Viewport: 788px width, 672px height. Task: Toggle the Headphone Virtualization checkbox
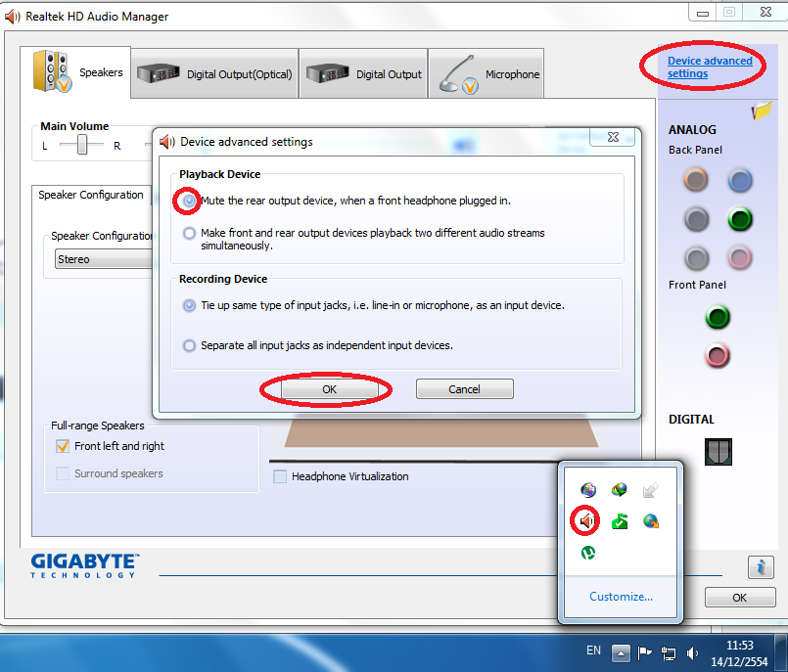tap(280, 476)
